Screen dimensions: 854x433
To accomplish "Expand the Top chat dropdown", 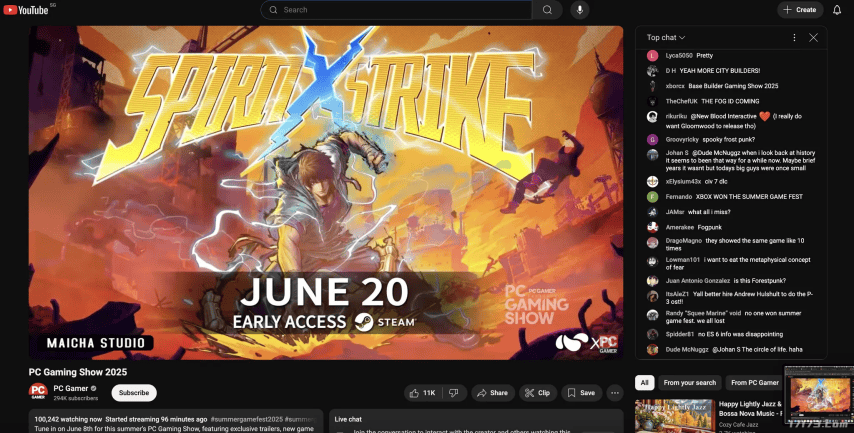I will pyautogui.click(x=666, y=38).
